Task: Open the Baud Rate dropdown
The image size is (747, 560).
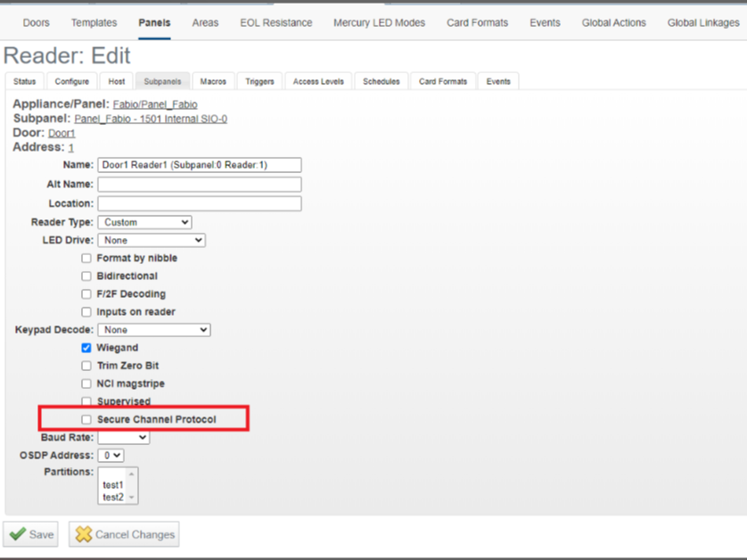Action: pos(123,437)
